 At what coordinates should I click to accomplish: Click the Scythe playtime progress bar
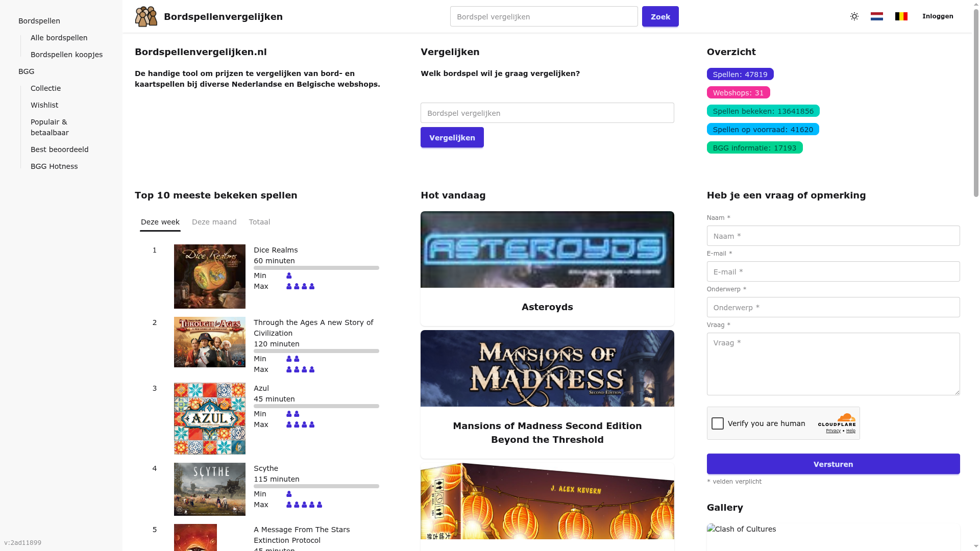316,486
